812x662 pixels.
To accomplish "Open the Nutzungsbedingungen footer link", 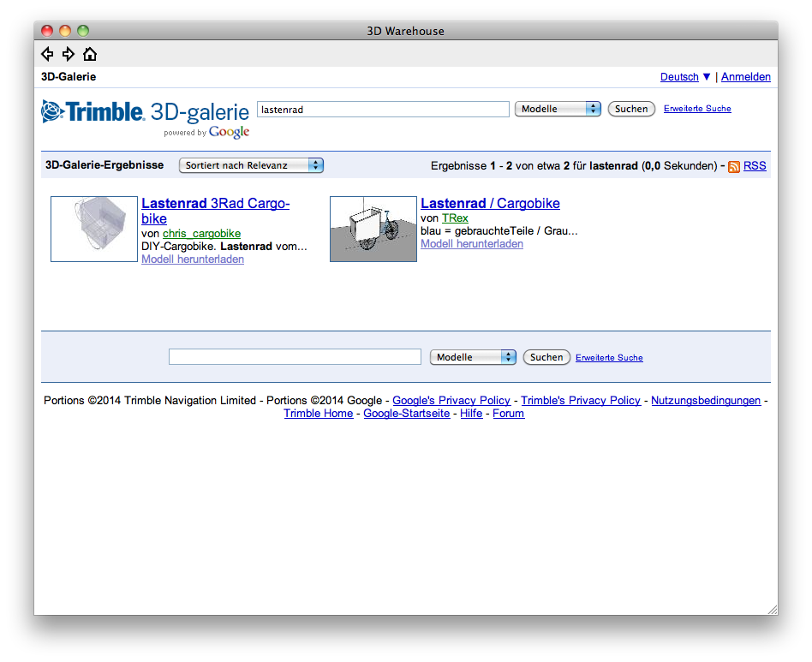I will [705, 401].
